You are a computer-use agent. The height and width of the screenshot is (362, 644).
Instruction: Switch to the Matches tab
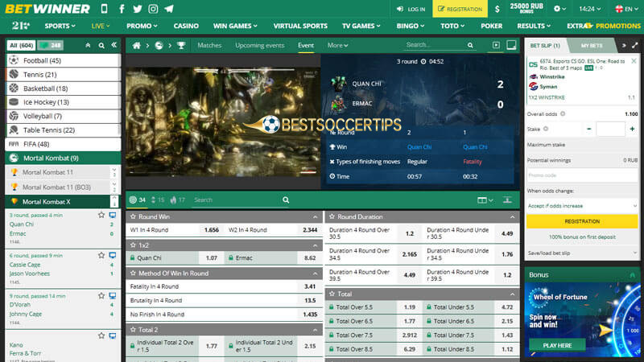[209, 45]
